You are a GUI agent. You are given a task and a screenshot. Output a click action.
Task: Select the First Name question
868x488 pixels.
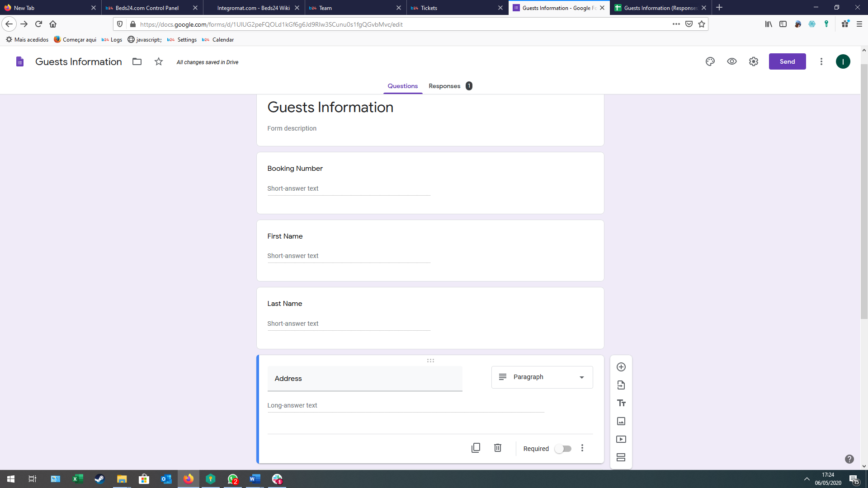tap(430, 251)
